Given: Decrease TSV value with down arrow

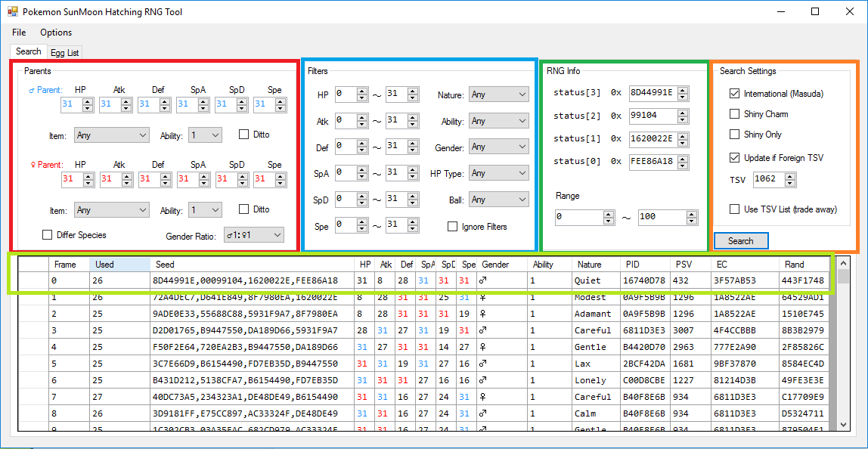Looking at the screenshot, I should (790, 183).
